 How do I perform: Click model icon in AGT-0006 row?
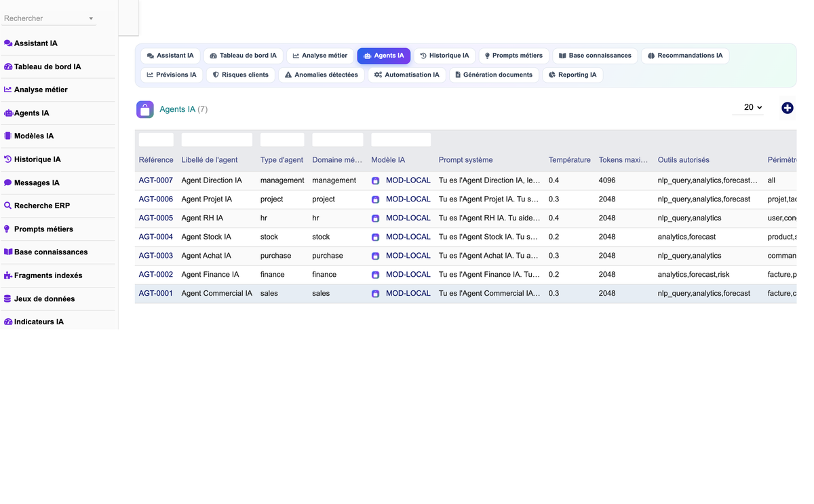pyautogui.click(x=375, y=199)
